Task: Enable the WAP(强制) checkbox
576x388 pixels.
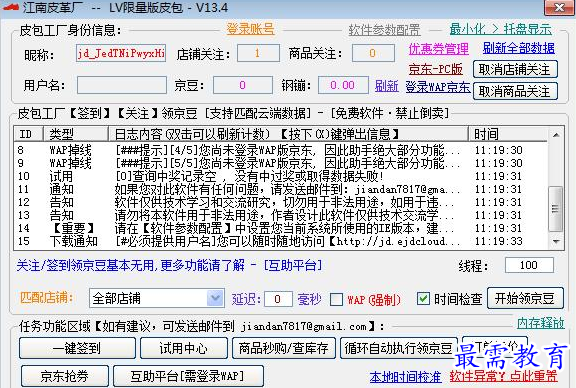Action: click(336, 299)
